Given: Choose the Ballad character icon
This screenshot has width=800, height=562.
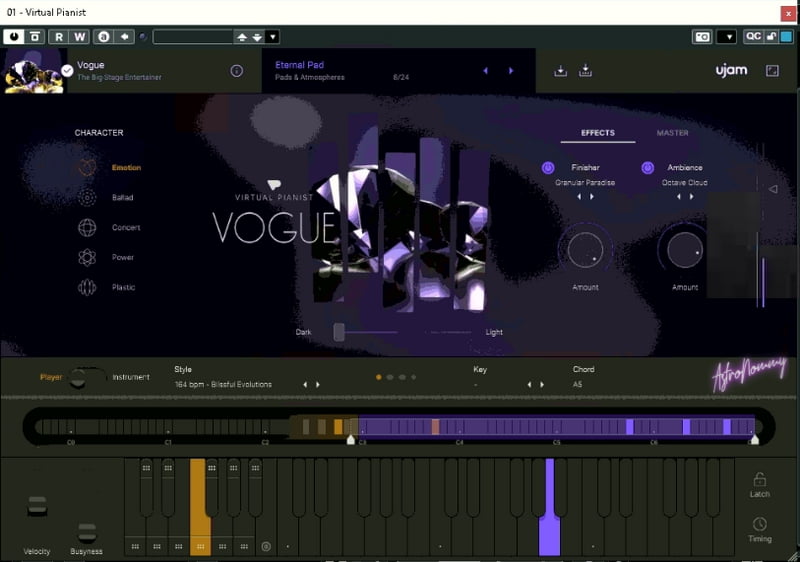Looking at the screenshot, I should tap(88, 198).
